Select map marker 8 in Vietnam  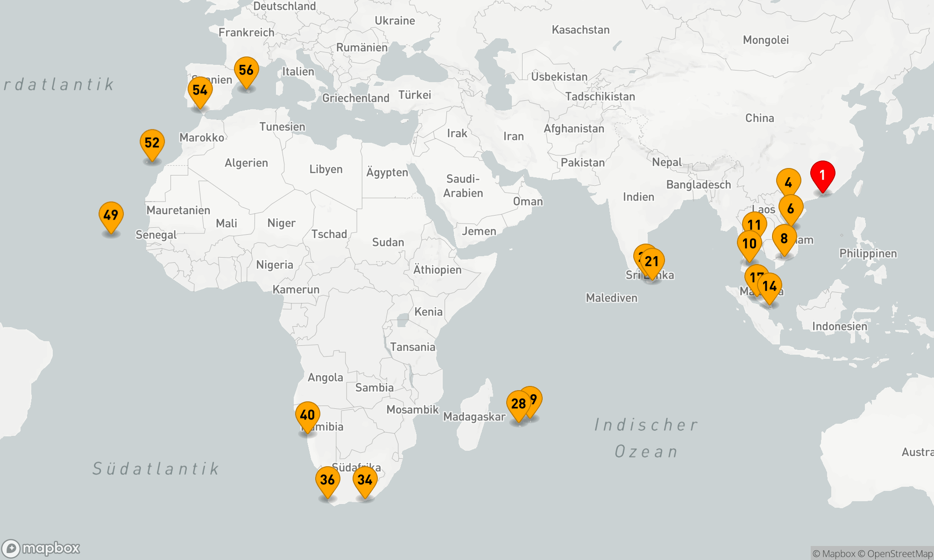tap(784, 239)
